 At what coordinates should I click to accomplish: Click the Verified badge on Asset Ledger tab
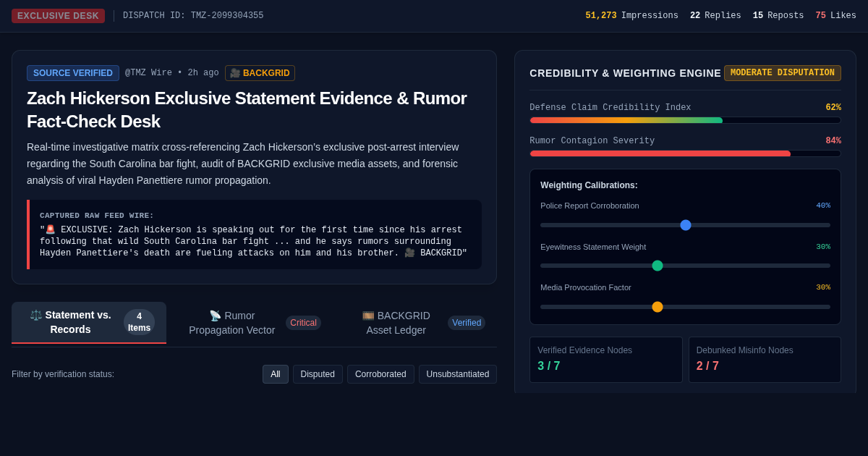pos(467,323)
